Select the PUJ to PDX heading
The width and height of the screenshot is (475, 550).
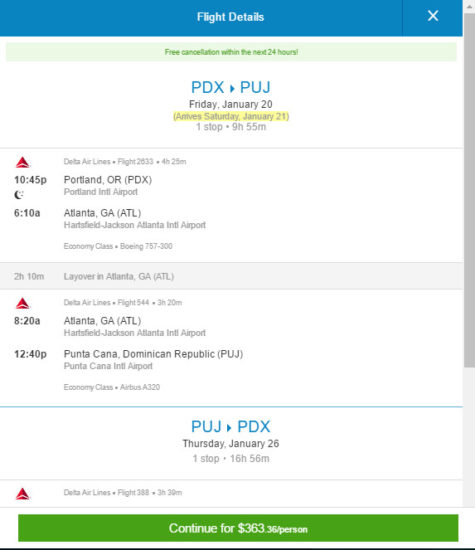[x=231, y=427]
